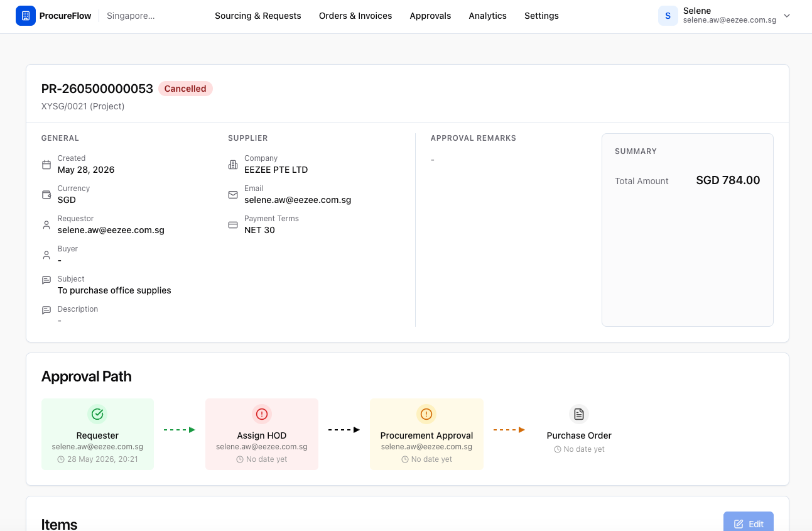Select the Purchase Order step
812x531 pixels.
(579, 429)
